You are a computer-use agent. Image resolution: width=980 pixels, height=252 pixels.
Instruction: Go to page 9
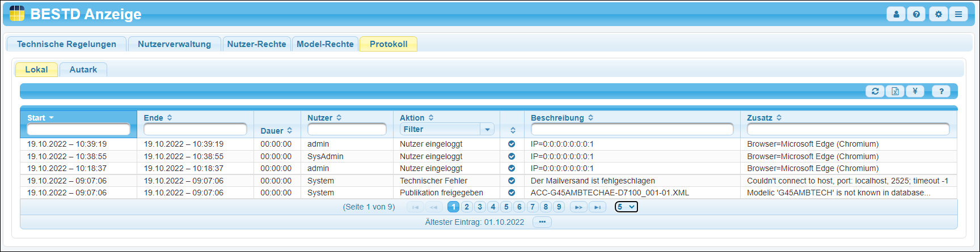point(559,207)
